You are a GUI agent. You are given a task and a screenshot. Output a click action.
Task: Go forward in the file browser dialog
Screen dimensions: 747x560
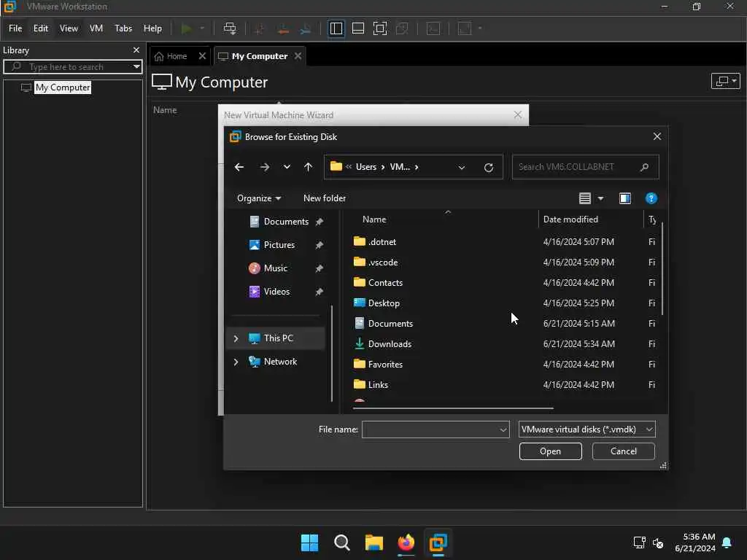point(264,167)
